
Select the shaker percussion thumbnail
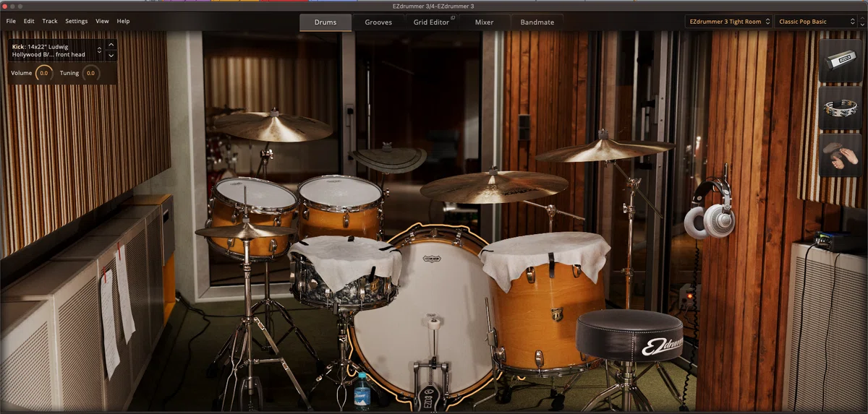840,61
